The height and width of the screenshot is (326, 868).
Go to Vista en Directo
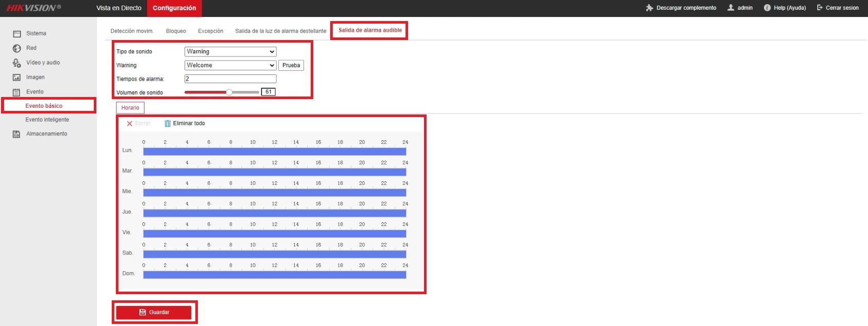click(119, 8)
